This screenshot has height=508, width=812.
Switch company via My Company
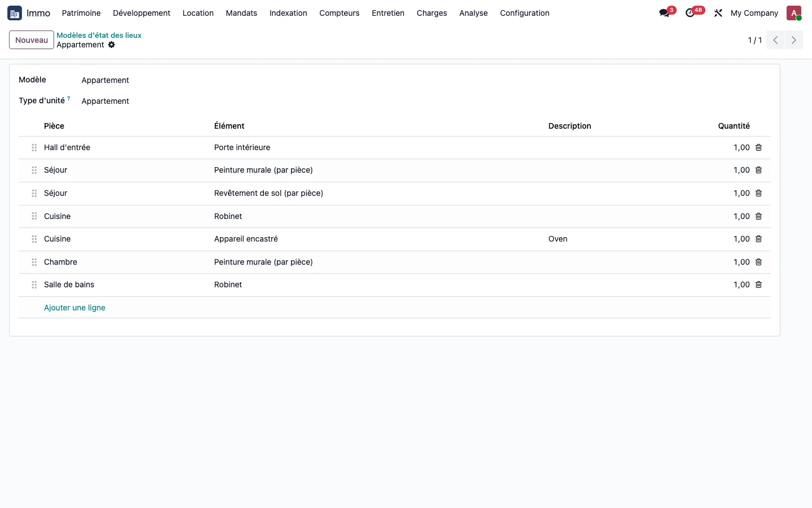click(x=754, y=13)
